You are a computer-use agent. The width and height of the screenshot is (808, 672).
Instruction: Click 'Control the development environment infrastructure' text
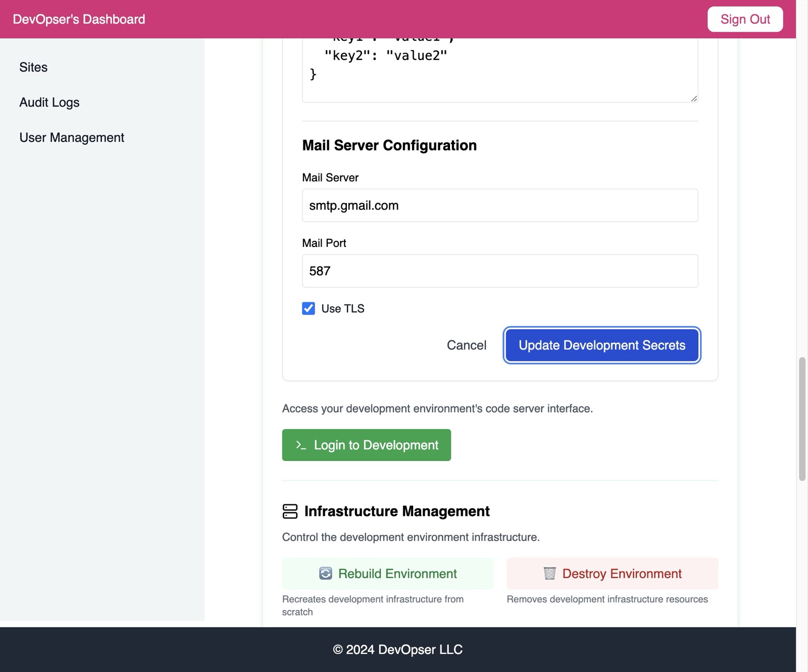(x=411, y=537)
